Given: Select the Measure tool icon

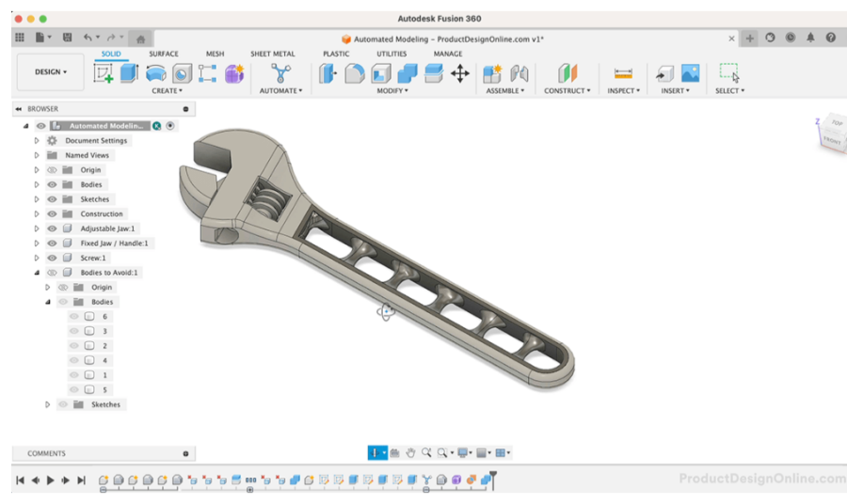Looking at the screenshot, I should [623, 73].
